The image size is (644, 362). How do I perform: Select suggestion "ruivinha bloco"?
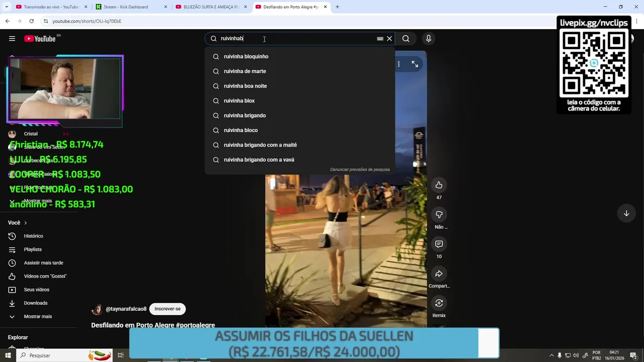(x=300, y=130)
